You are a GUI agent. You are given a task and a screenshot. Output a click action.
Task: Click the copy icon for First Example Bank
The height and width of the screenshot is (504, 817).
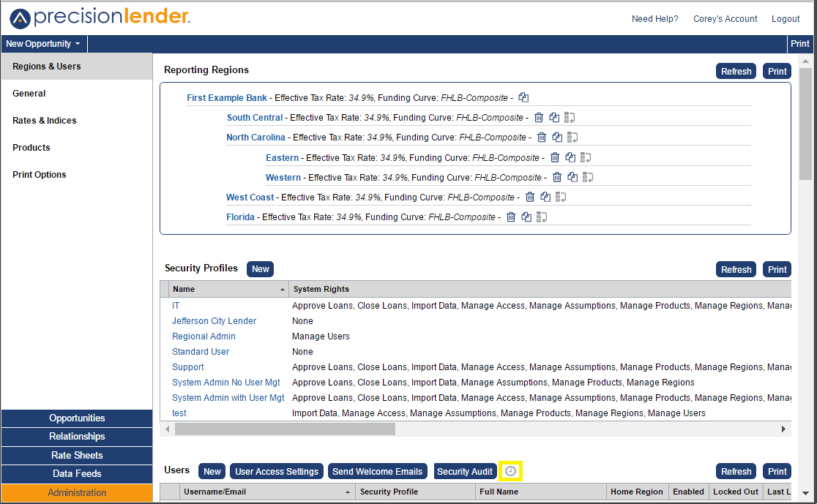click(523, 97)
